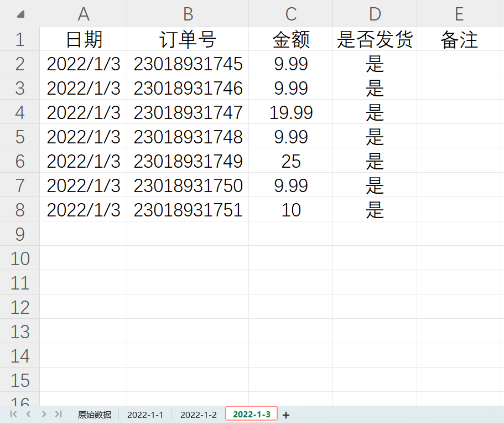Select column C header
Image resolution: width=504 pixels, height=424 pixels.
point(291,13)
